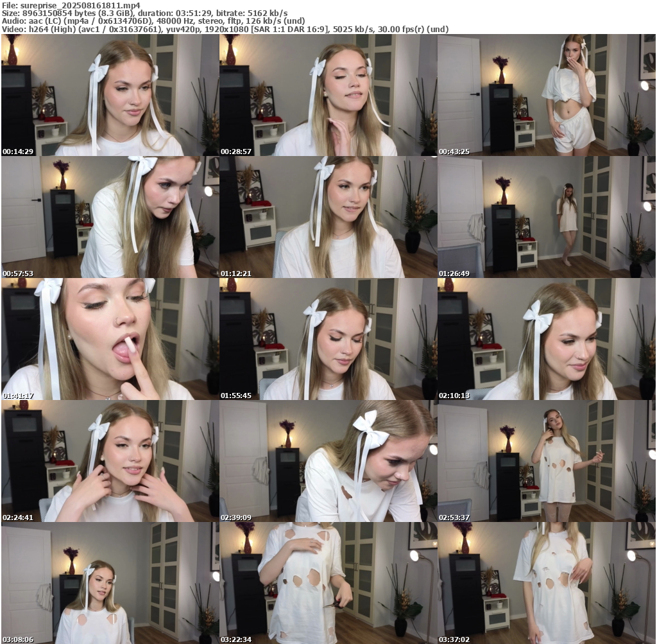Image resolution: width=657 pixels, height=644 pixels.
Task: Click the frame with timestamp 02:53:37
Action: (546, 461)
